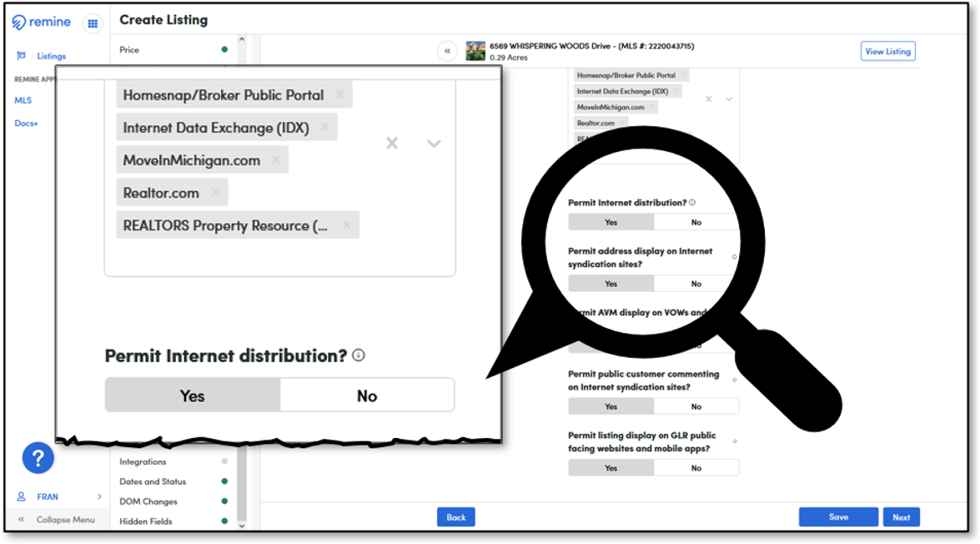Remove small Internet Data Exchange (IDX) tag

pos(676,91)
